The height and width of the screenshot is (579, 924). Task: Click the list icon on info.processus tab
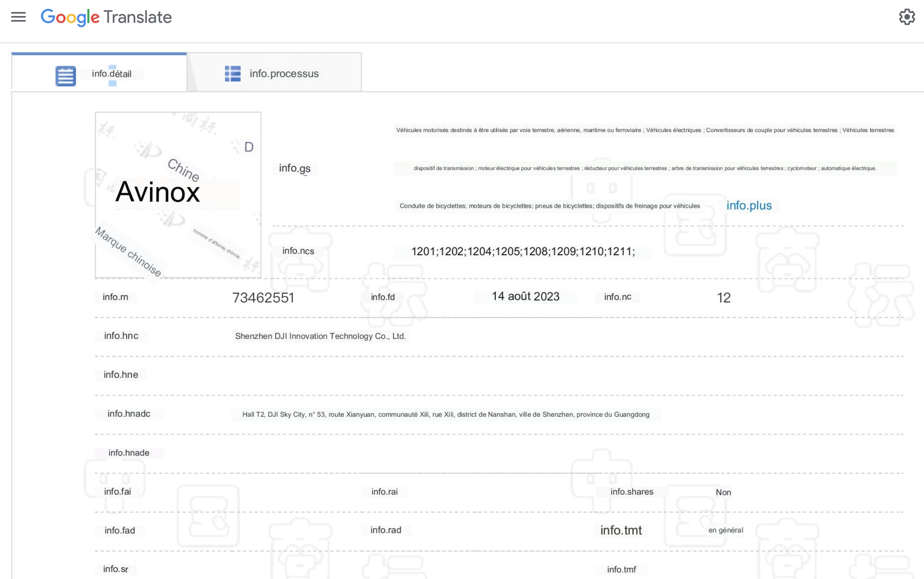point(233,74)
